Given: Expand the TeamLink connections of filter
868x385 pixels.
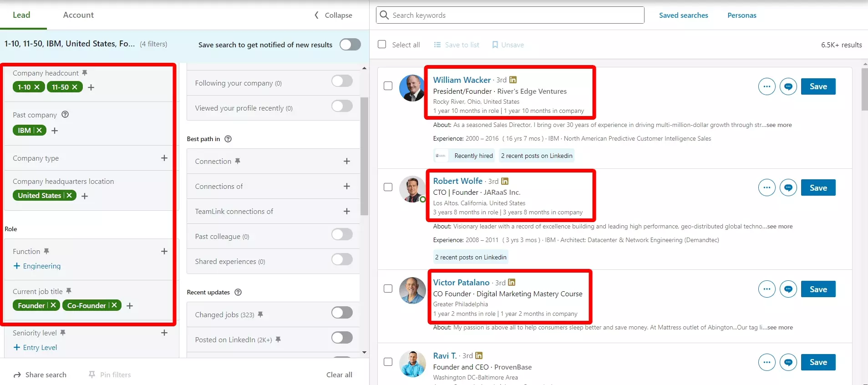Looking at the screenshot, I should click(347, 211).
